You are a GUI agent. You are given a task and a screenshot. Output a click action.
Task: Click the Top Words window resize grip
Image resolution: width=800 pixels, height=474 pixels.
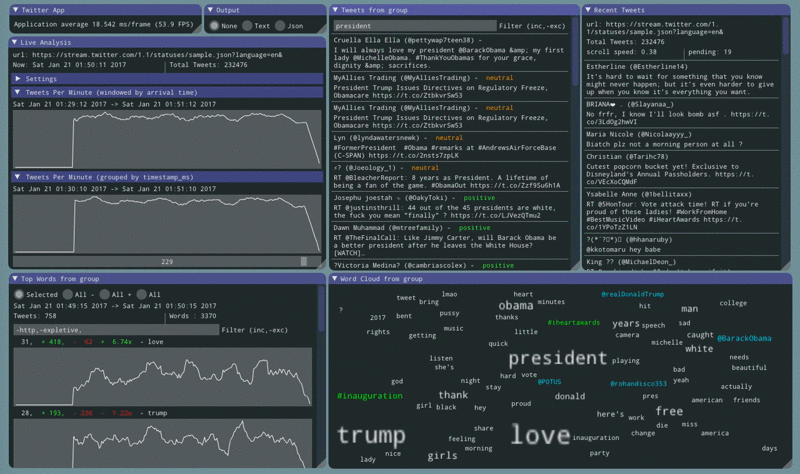[x=321, y=463]
